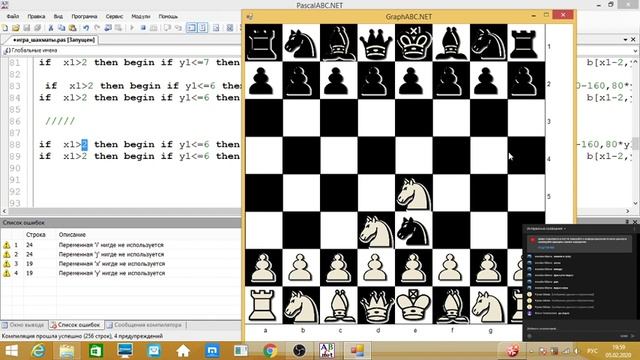Open the Помощь menu
The height and width of the screenshot is (360, 640).
pyautogui.click(x=168, y=16)
